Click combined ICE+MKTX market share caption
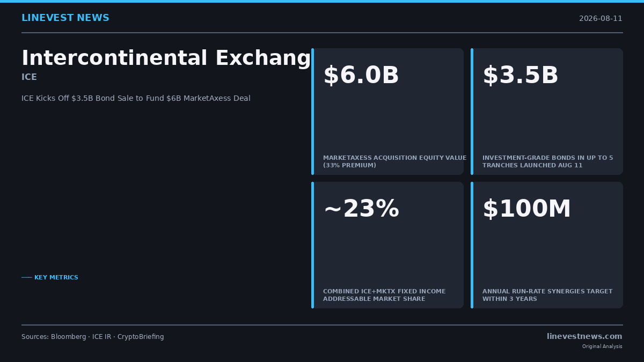 tap(384, 295)
